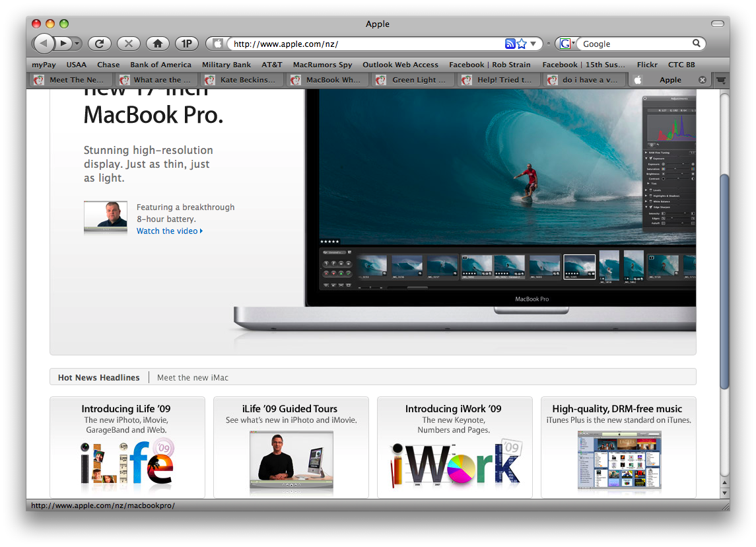Open the Military Bank bookmark
Image resolution: width=756 pixels, height=547 pixels.
point(226,65)
